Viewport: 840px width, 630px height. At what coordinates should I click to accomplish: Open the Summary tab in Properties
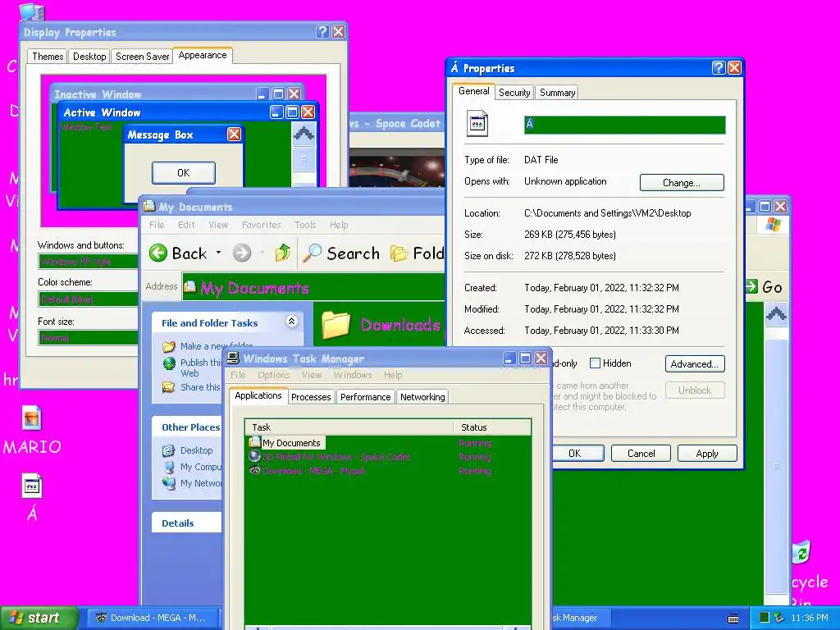pyautogui.click(x=557, y=93)
